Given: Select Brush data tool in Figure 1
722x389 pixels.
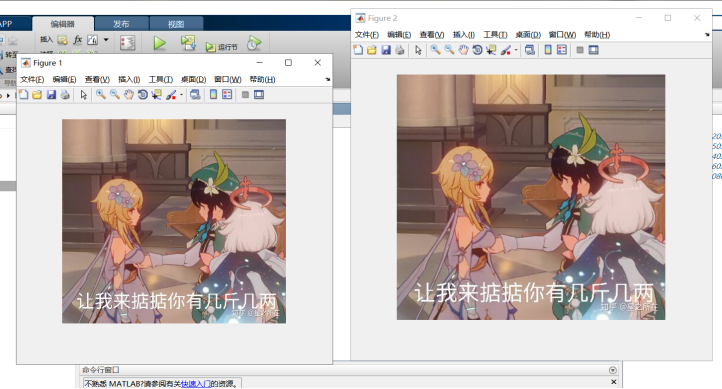Looking at the screenshot, I should click(x=171, y=95).
